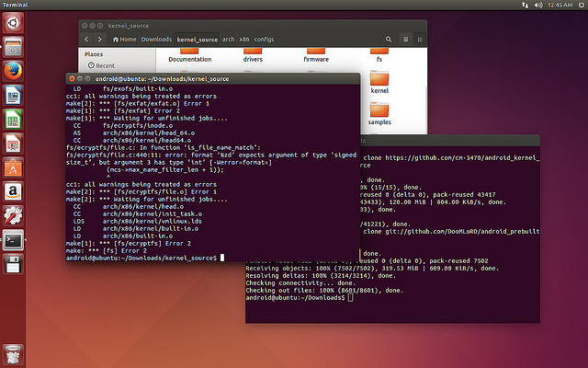588x368 pixels.
Task: Open the samples folder
Action: click(379, 112)
